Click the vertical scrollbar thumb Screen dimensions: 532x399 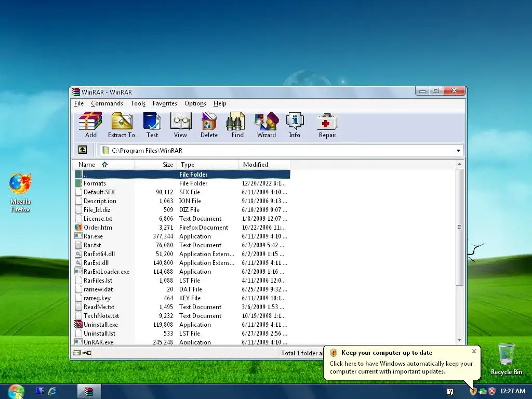(x=459, y=228)
